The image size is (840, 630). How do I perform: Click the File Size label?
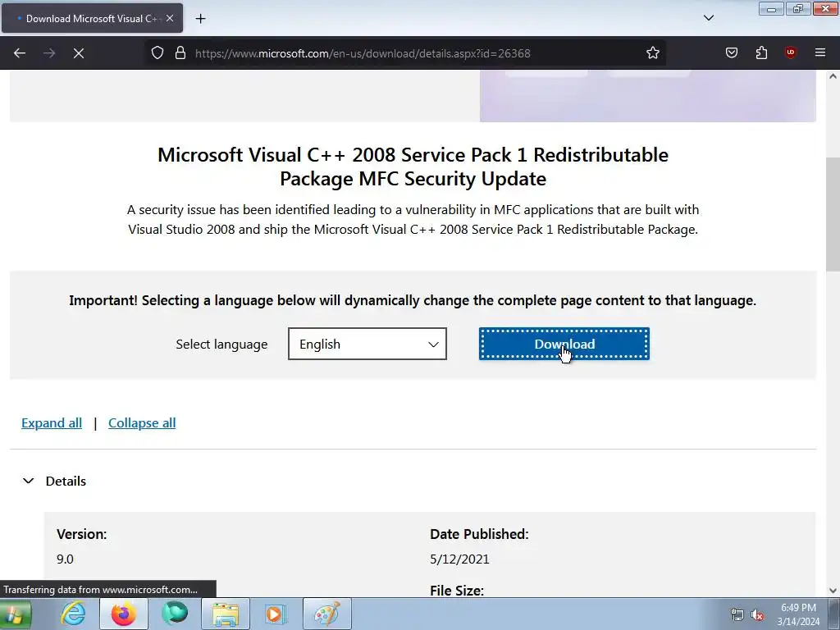[x=457, y=591]
